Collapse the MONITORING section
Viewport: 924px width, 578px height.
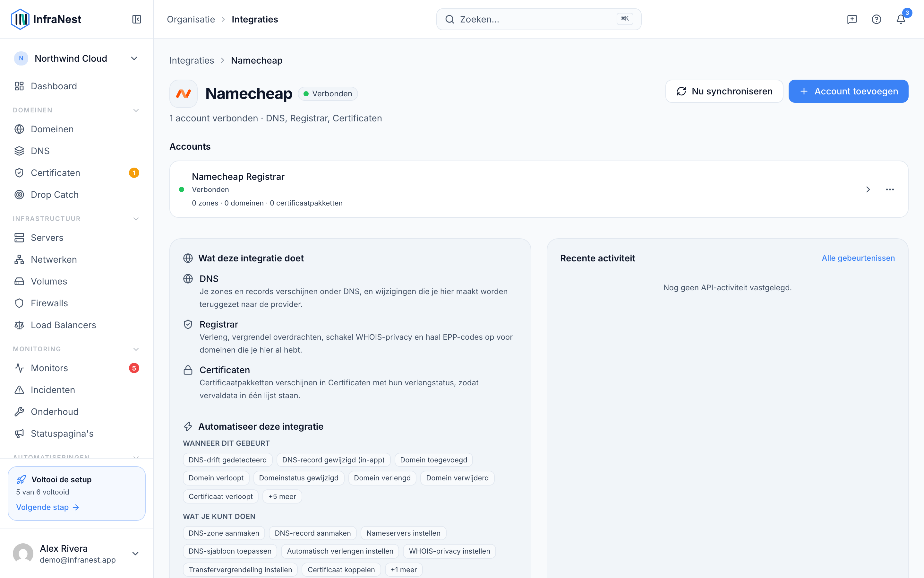pyautogui.click(x=136, y=349)
